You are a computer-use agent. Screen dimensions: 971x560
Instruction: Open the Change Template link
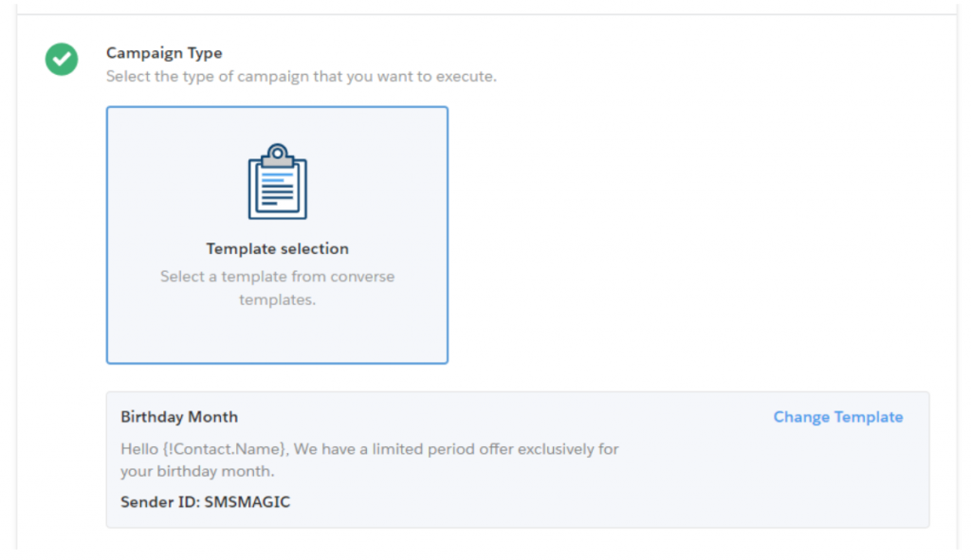point(838,417)
